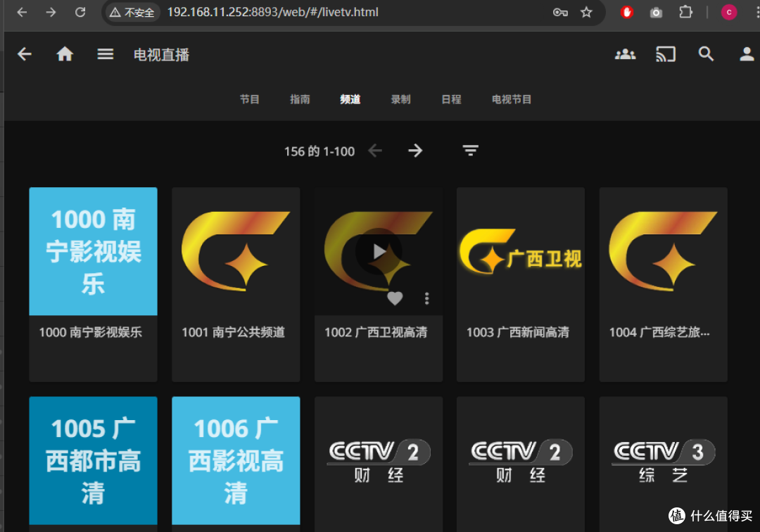This screenshot has width=760, height=532.
Task: Bookmark this page with the star icon
Action: tap(586, 12)
